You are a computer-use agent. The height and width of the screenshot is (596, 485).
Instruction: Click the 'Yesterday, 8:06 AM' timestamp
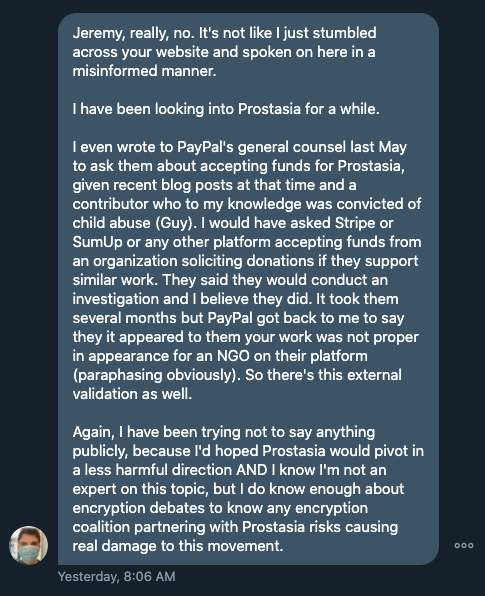pyautogui.click(x=117, y=576)
